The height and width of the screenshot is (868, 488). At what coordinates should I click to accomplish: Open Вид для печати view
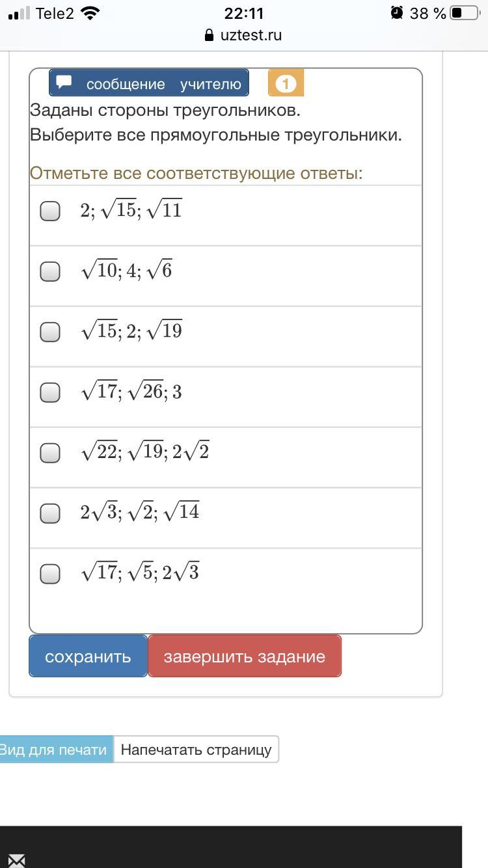55,749
